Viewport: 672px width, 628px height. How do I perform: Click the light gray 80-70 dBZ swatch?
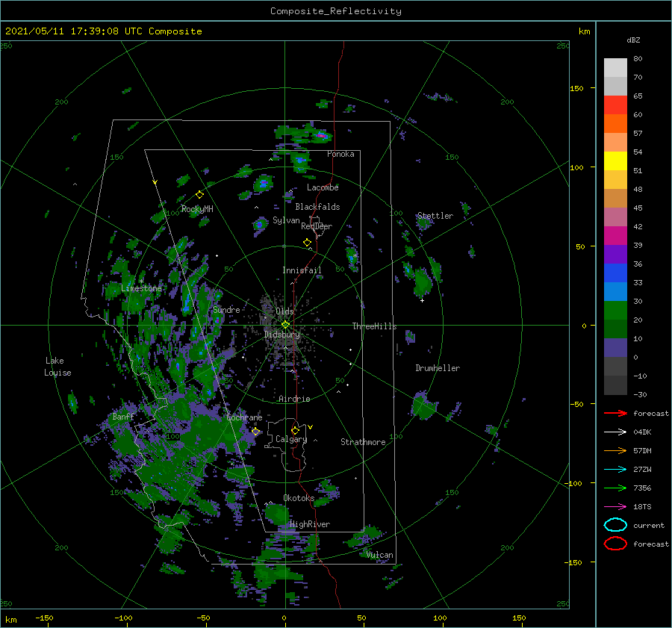615,68
